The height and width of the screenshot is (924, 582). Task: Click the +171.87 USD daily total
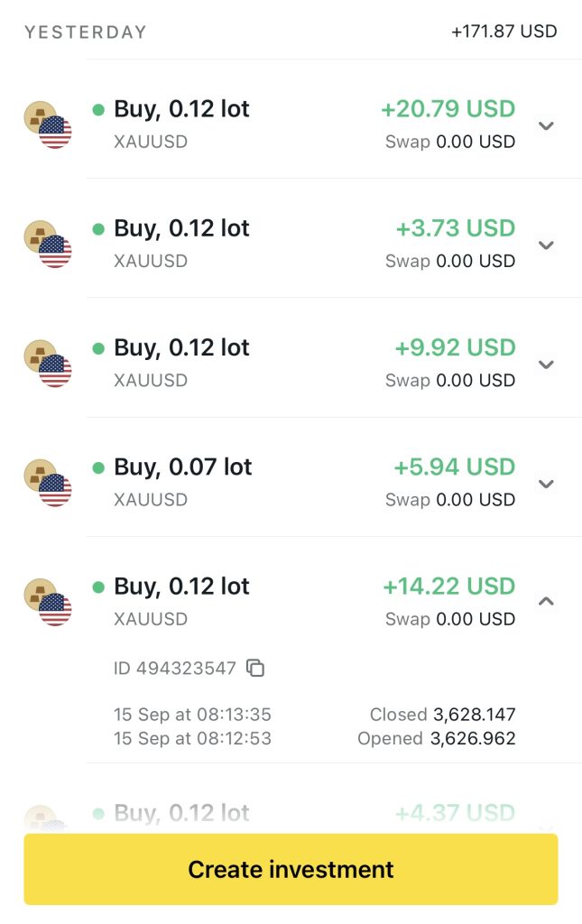[503, 32]
